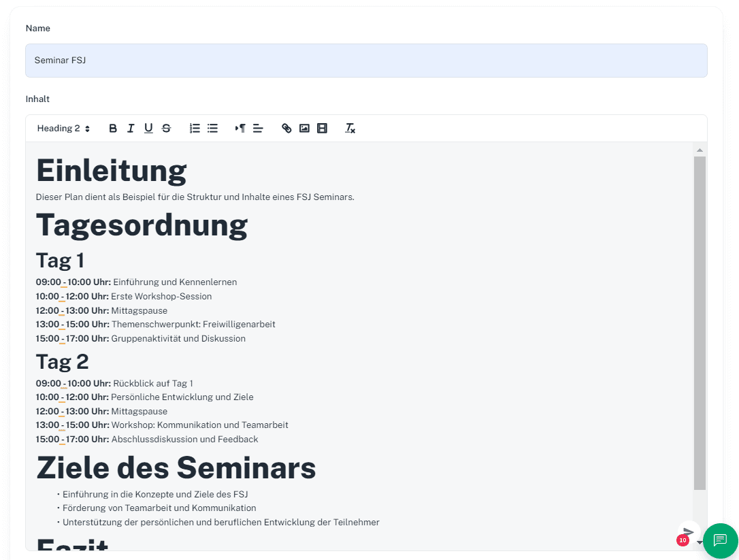Toggle italic formatting in the editor toolbar
This screenshot has height=560, width=739.
[131, 128]
